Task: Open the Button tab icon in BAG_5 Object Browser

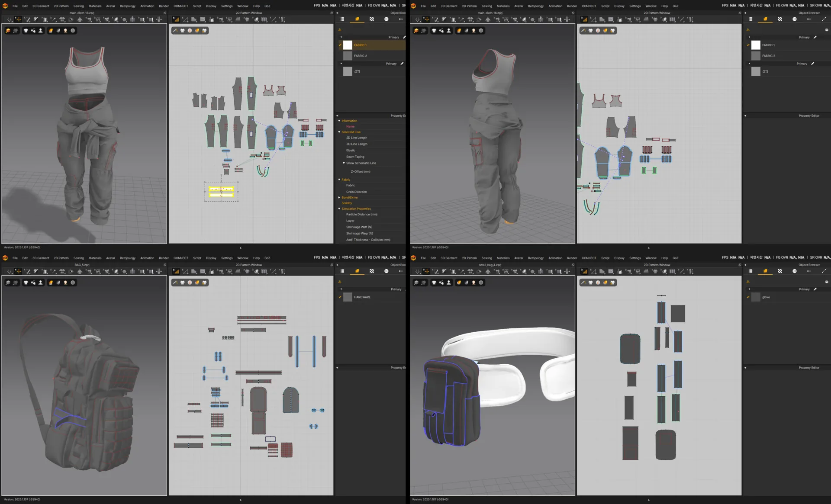Action: click(387, 271)
